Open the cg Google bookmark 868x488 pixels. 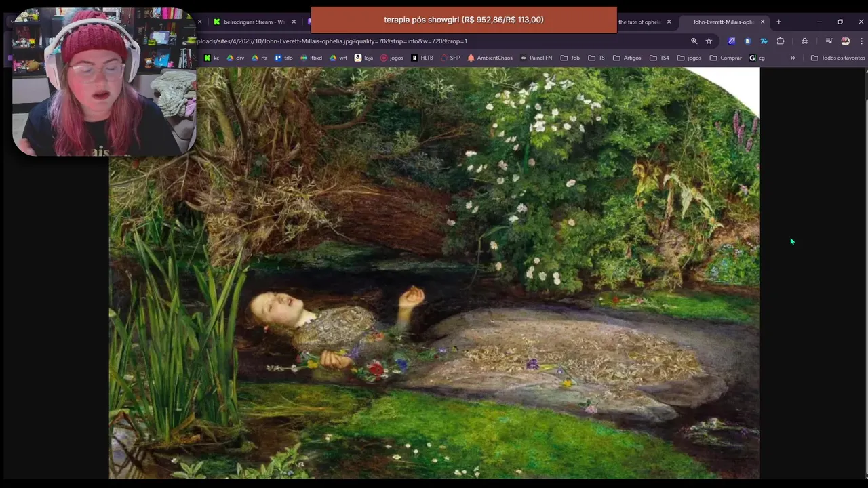tap(757, 58)
